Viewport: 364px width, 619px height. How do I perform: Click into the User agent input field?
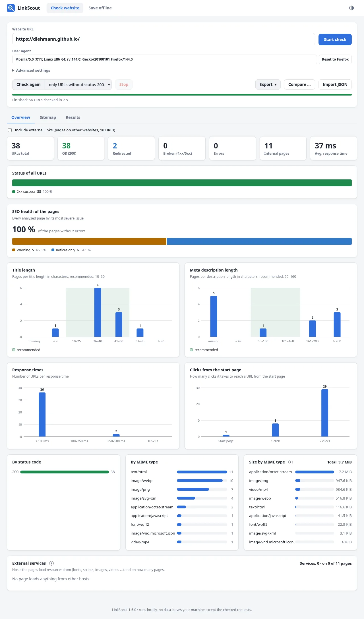tap(164, 59)
